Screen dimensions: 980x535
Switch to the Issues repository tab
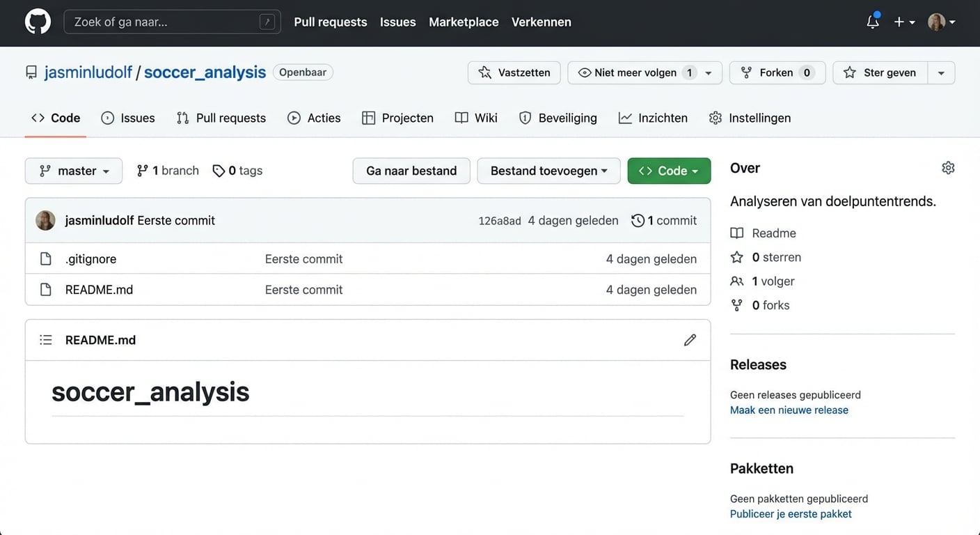pyautogui.click(x=128, y=118)
